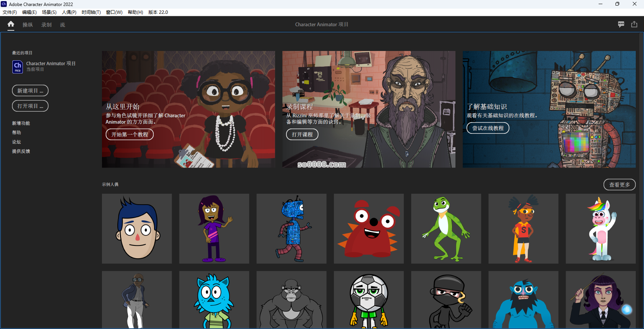Open the 论坛 link in sidebar
Screen dimensions: 644x329
pyautogui.click(x=16, y=142)
